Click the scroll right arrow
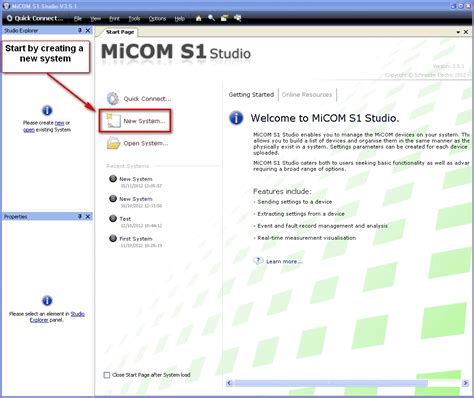The image size is (474, 398). coord(465,383)
